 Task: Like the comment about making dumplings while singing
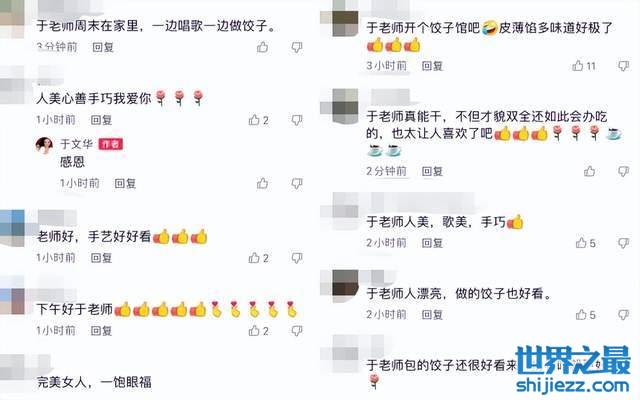(262, 47)
